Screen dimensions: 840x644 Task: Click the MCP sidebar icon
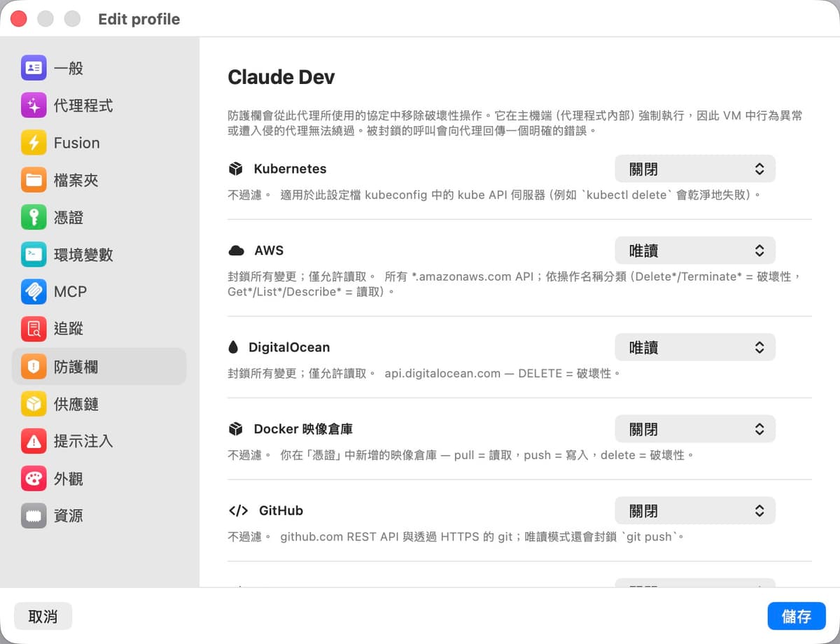pos(34,292)
